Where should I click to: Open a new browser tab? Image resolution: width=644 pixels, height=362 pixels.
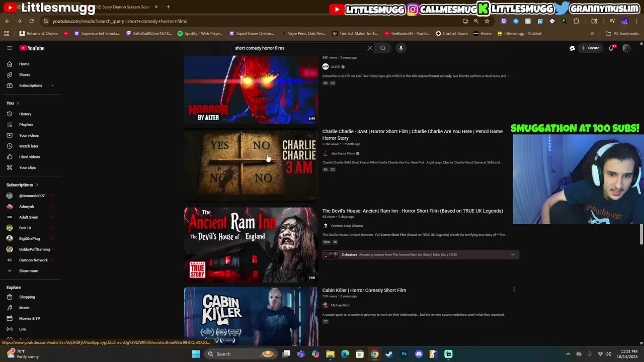[168, 7]
